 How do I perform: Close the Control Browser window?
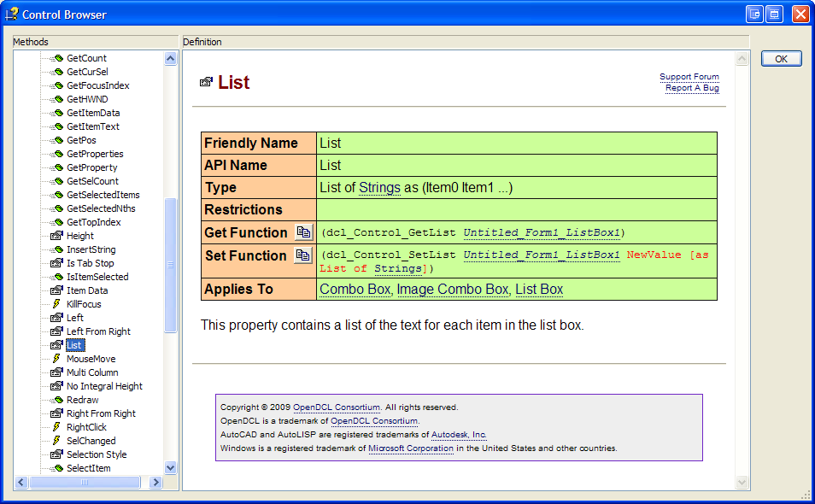point(800,14)
